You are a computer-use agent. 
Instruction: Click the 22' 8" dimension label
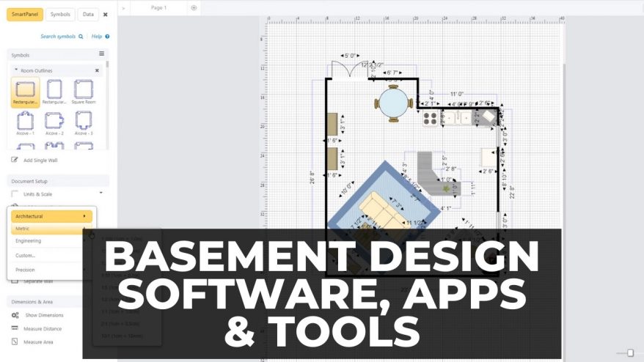pos(512,192)
